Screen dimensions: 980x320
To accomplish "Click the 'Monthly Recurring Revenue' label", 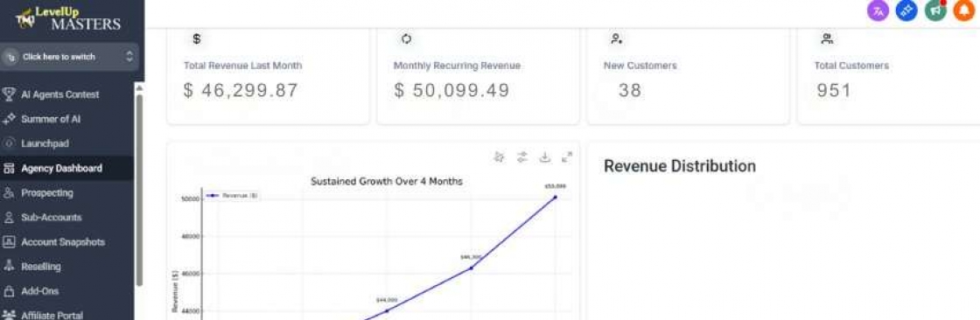I will click(457, 66).
